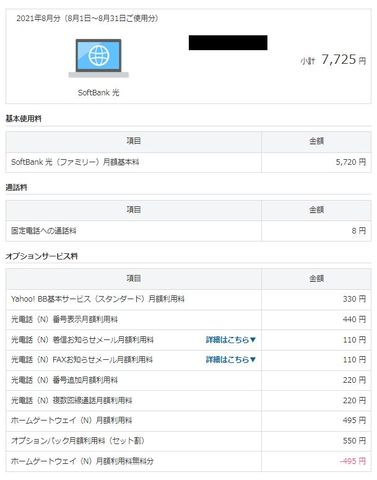Select ホームゲートウェイ（N）月額利用料 row
377x480 pixels.
(x=188, y=420)
